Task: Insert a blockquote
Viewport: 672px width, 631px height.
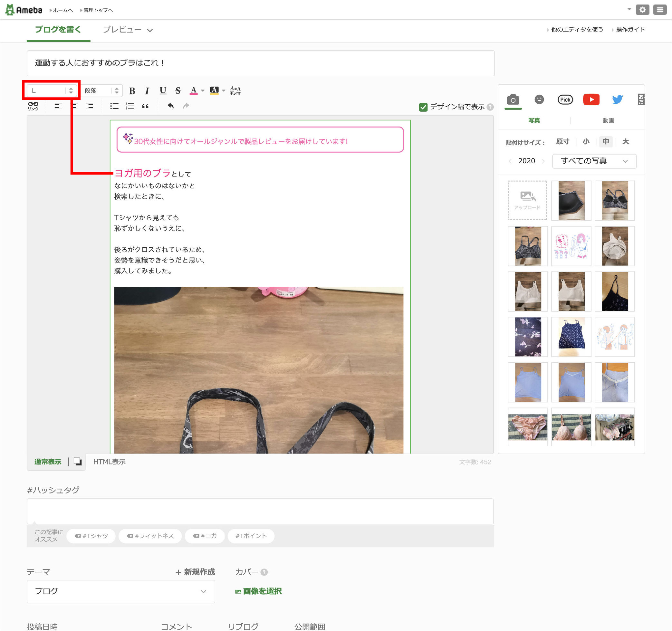Action: [145, 106]
